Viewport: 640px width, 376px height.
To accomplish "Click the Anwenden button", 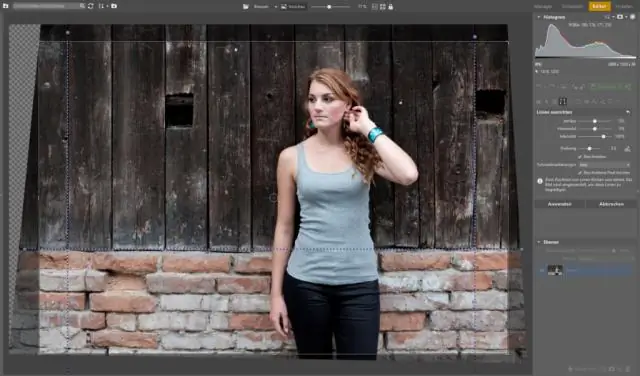I will [560, 204].
